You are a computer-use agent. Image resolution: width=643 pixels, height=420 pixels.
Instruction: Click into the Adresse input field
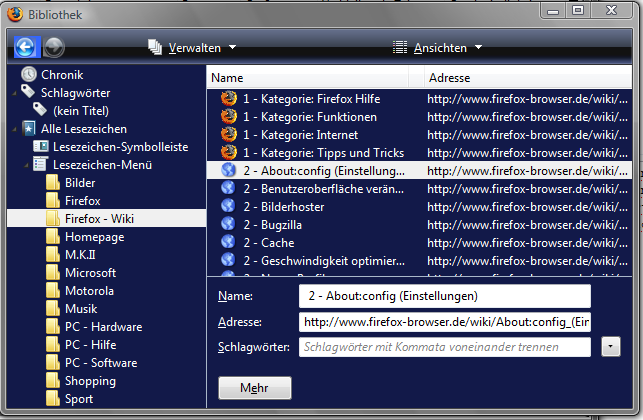[x=445, y=322]
